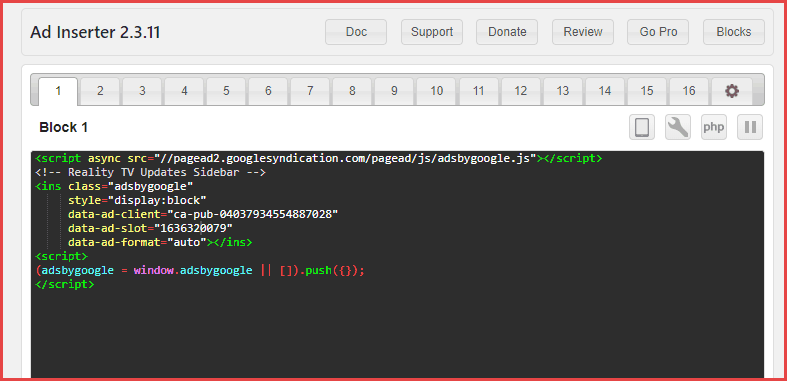Open block tools wrench icon
787x381 pixels.
678,127
